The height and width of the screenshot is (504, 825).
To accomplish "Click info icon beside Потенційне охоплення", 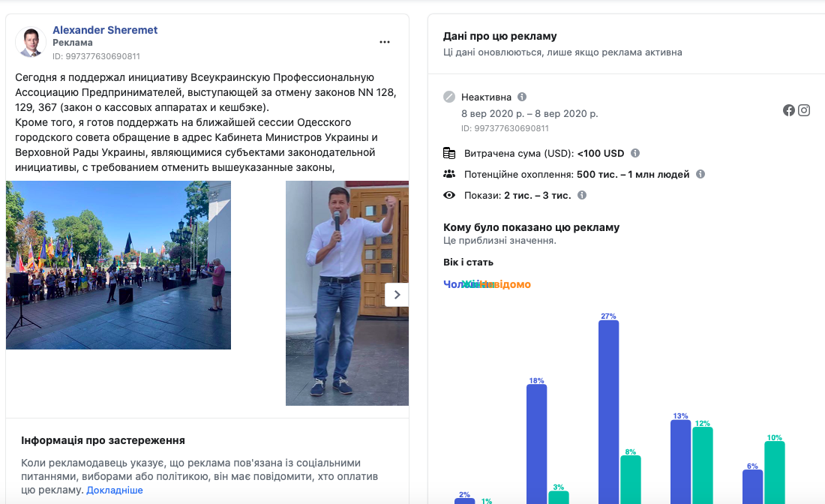I will (700, 174).
